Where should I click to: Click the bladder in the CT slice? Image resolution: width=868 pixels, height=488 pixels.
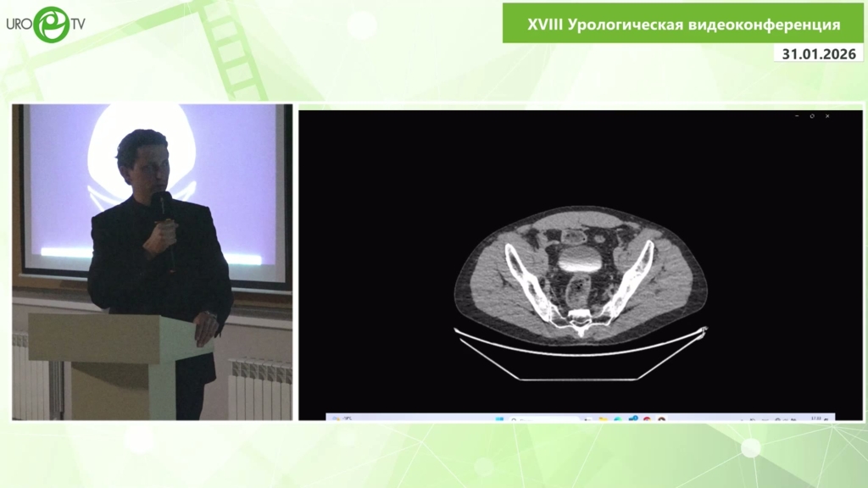[581, 255]
